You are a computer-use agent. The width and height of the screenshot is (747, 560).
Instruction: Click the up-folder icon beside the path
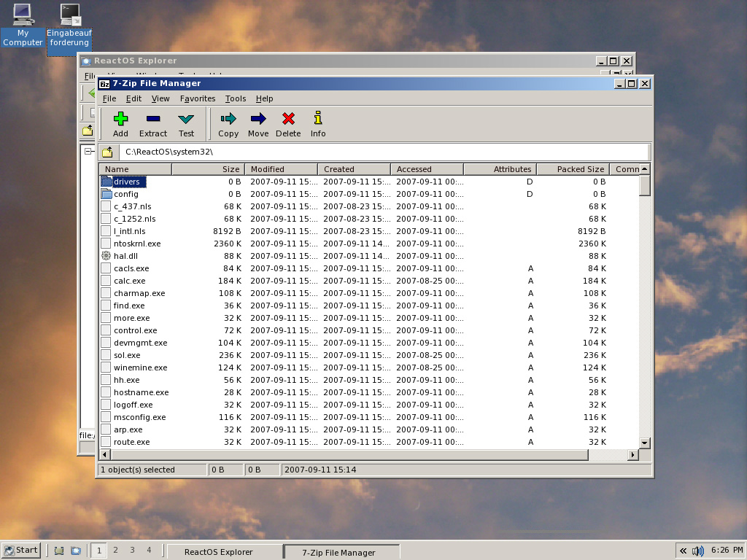[107, 152]
